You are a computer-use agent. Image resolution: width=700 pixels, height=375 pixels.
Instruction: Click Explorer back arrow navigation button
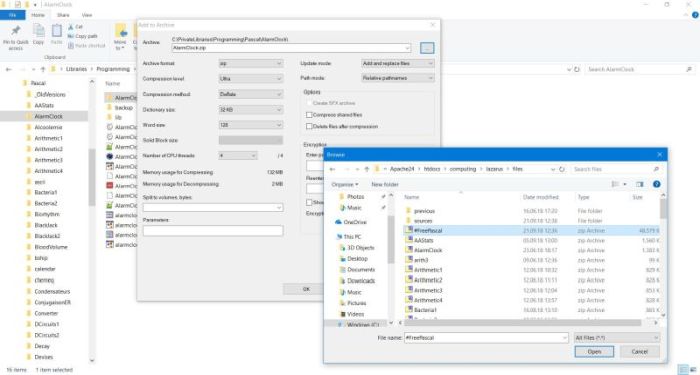pyautogui.click(x=8, y=69)
